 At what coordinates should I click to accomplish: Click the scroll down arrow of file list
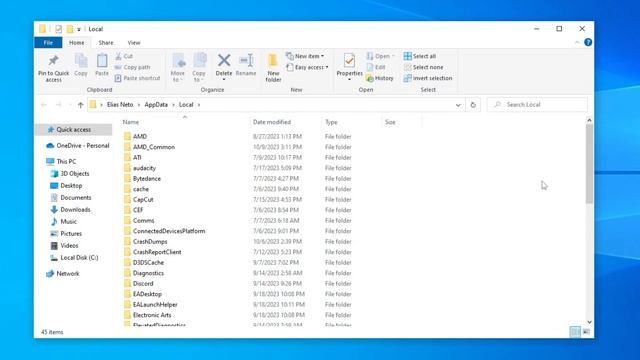[589, 322]
